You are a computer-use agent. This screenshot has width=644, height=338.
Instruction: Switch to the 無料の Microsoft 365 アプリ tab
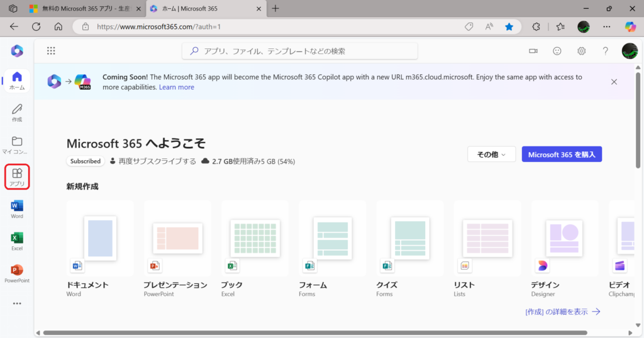click(x=87, y=9)
